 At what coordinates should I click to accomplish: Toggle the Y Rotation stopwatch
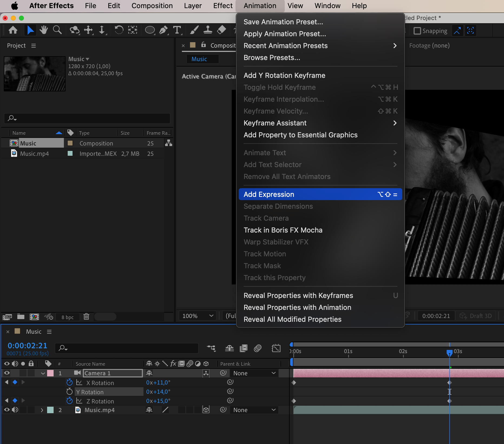tap(70, 392)
